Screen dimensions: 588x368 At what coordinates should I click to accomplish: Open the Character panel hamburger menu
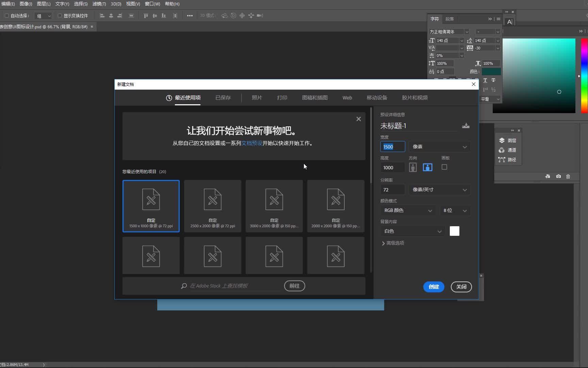tap(499, 19)
